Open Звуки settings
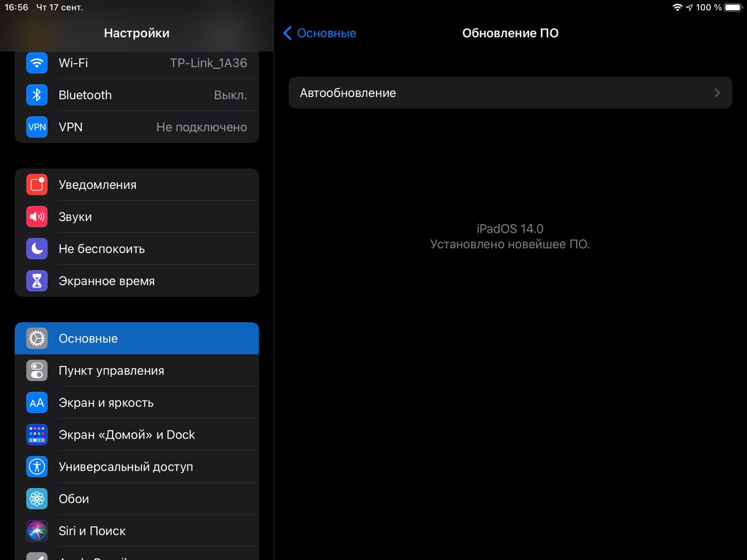Viewport: 747px width, 560px height. point(137,217)
